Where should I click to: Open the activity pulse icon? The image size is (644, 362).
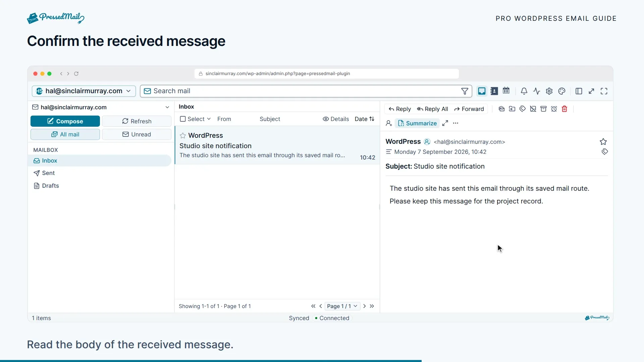point(537,91)
